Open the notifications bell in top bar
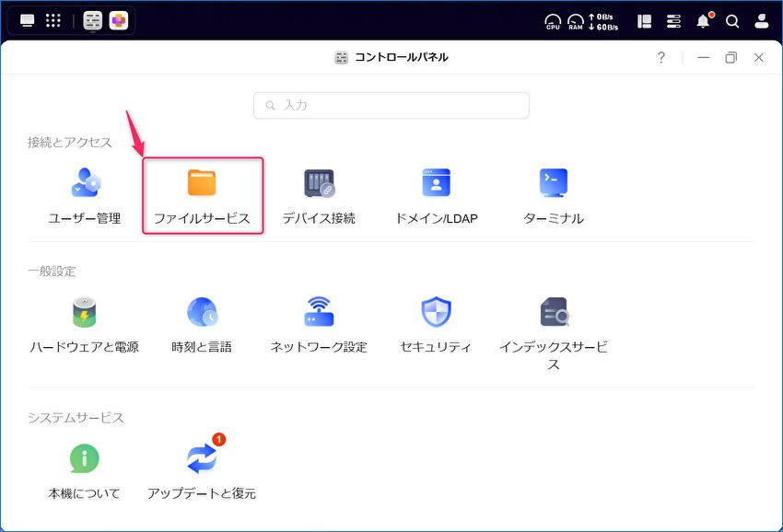This screenshot has width=783, height=532. [x=703, y=21]
